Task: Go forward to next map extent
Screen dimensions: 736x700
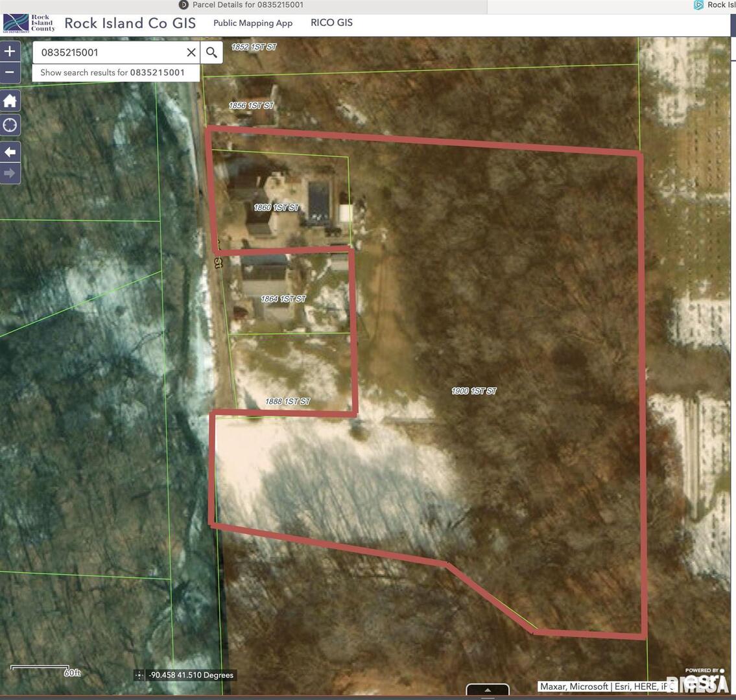Action: click(10, 173)
